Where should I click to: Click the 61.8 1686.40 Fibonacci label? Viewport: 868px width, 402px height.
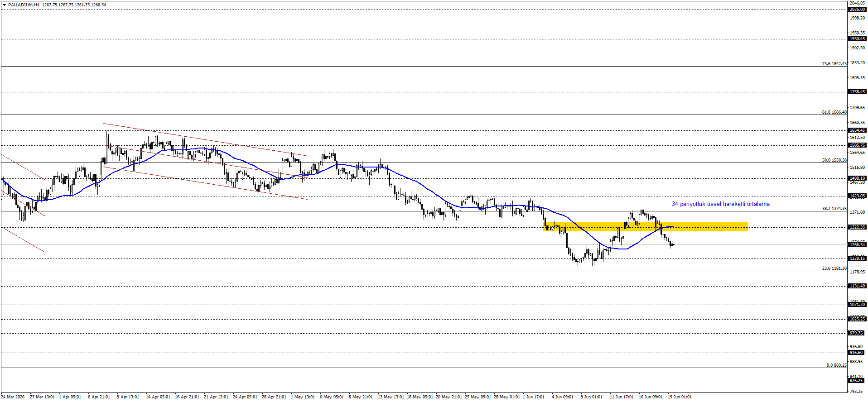point(834,112)
